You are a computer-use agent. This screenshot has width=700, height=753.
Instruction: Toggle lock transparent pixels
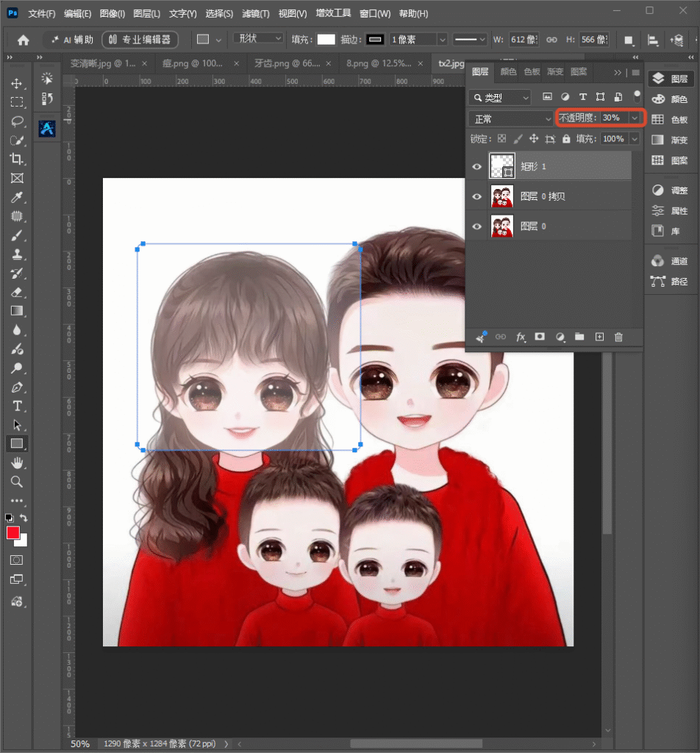point(501,139)
